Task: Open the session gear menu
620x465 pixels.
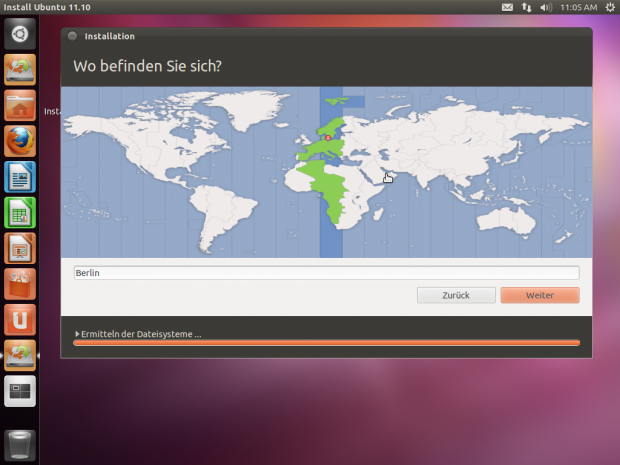Action: [x=609, y=7]
